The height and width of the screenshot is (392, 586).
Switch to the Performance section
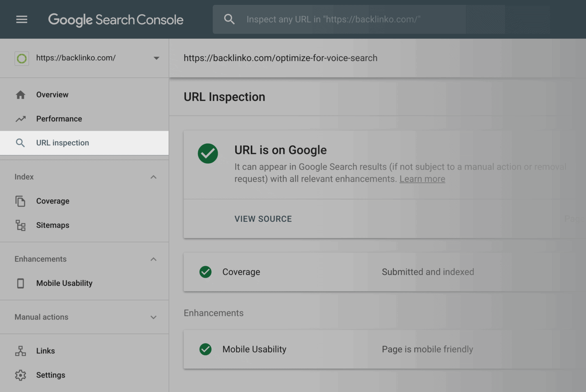point(59,118)
